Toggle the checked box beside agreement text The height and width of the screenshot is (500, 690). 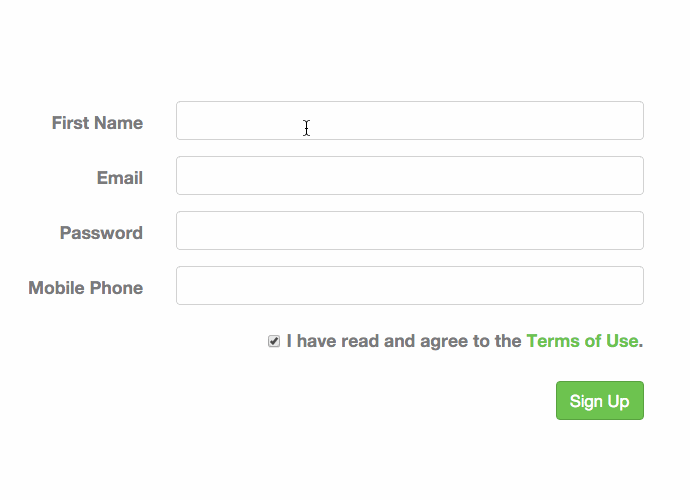274,342
